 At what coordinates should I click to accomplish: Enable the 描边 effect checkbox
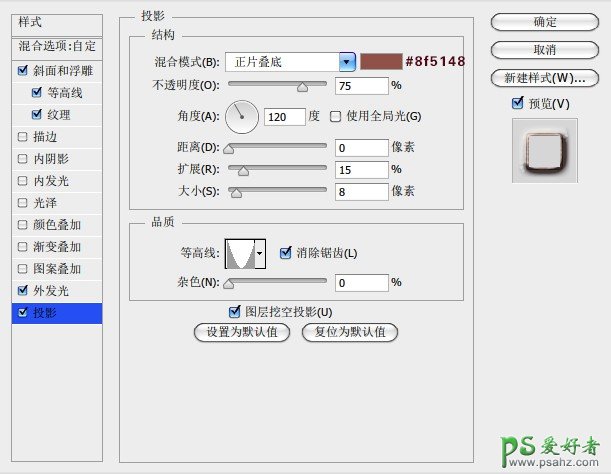(23, 137)
